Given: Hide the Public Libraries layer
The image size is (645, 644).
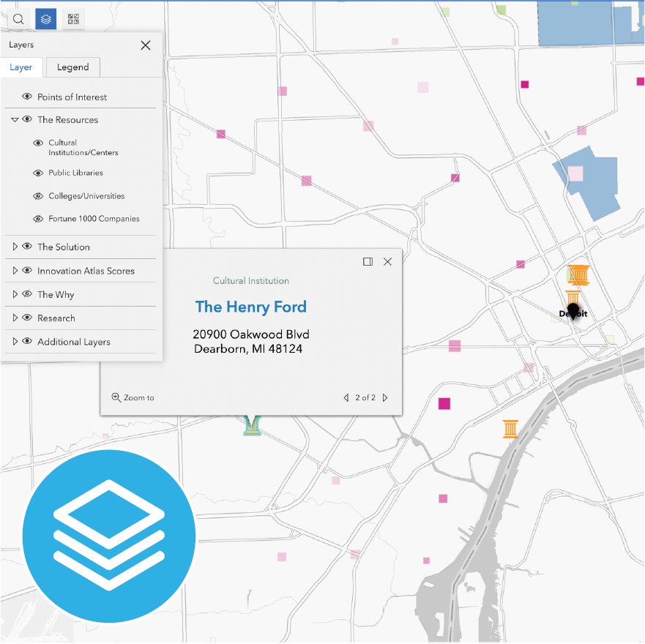Looking at the screenshot, I should tap(38, 173).
